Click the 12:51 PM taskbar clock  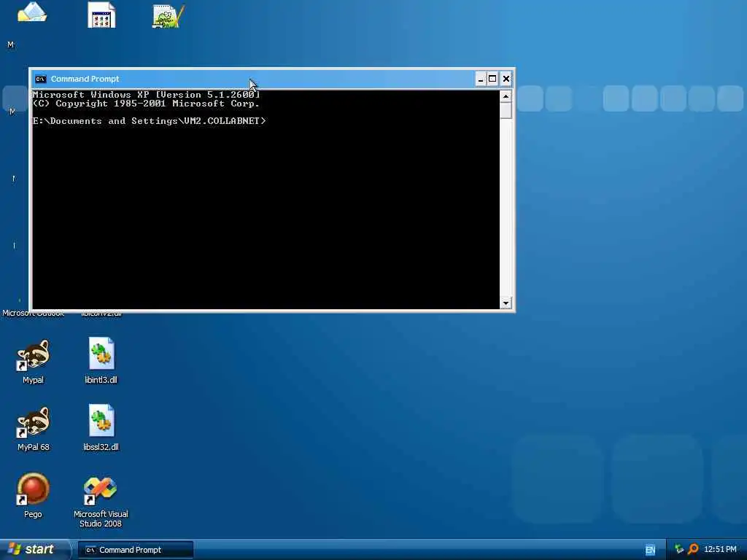pos(720,549)
